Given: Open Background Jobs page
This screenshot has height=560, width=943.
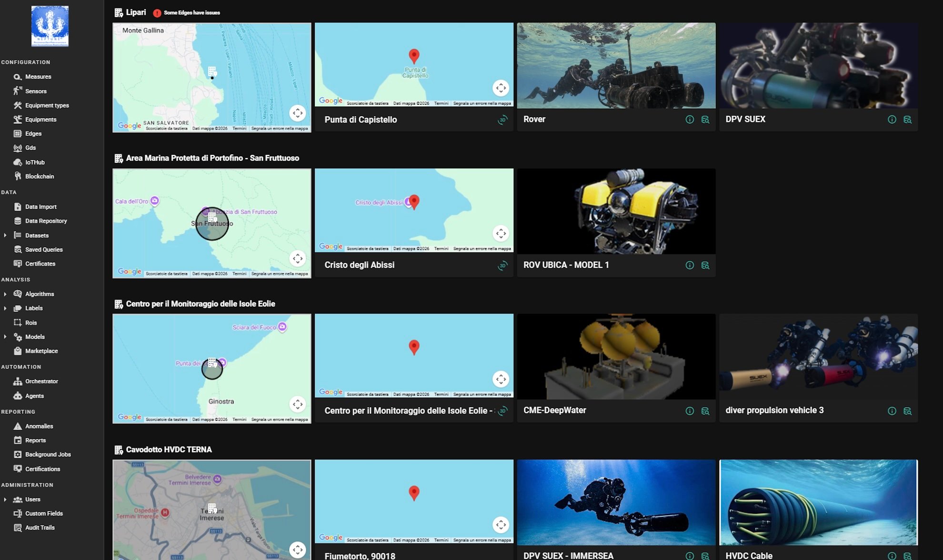Looking at the screenshot, I should click(48, 455).
